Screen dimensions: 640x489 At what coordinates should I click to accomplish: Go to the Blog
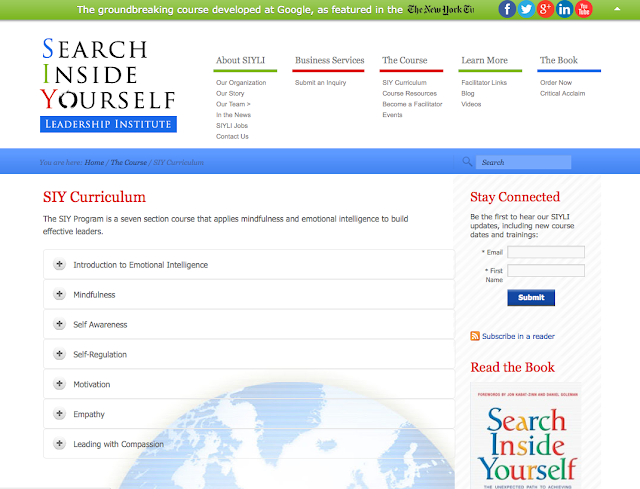[468, 93]
